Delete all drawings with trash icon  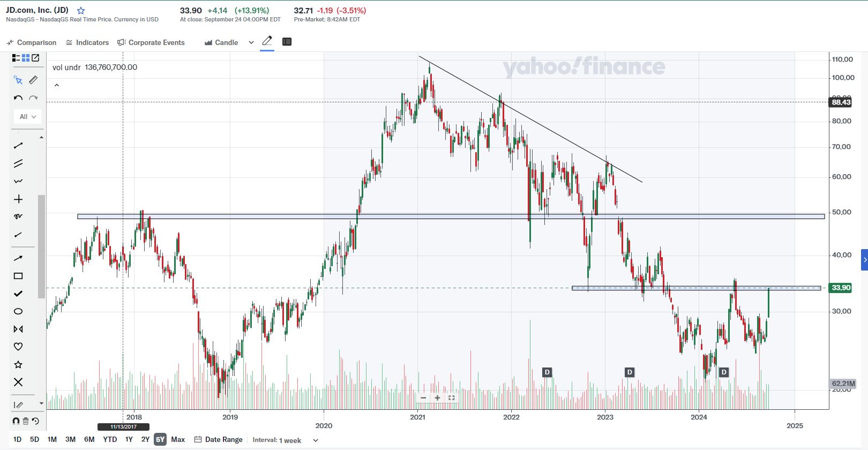[x=26, y=421]
